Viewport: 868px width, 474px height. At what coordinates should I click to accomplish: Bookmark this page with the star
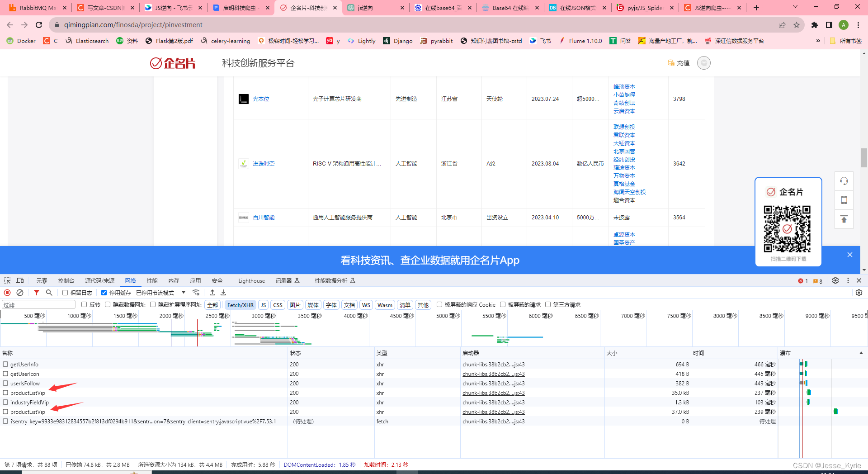pyautogui.click(x=797, y=25)
